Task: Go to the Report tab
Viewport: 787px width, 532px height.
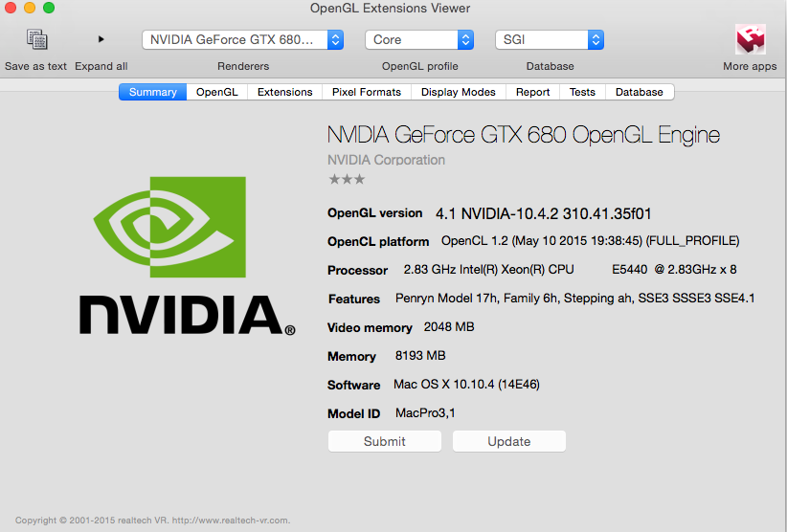Action: coord(532,92)
